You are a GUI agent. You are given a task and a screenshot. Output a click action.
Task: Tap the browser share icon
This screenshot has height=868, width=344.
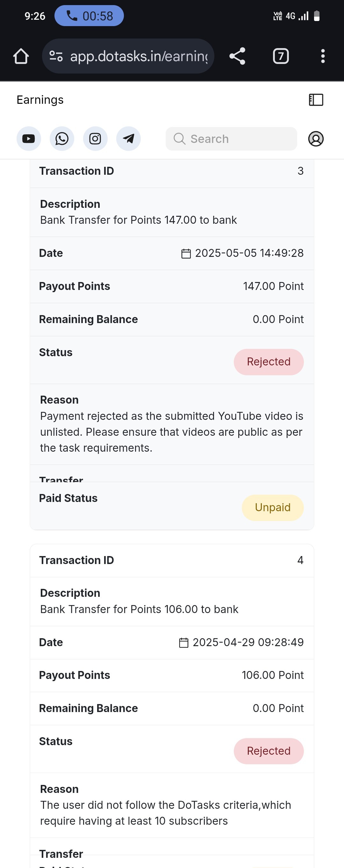coord(237,56)
